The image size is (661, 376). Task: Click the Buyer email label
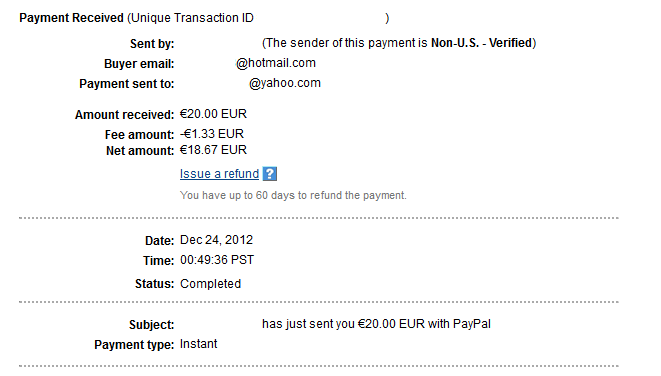pos(139,64)
